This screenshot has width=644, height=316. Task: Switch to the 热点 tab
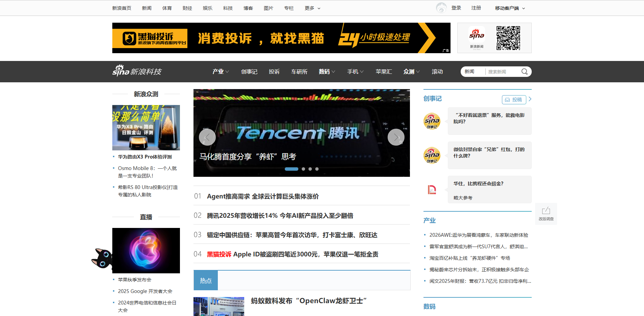pyautogui.click(x=206, y=280)
